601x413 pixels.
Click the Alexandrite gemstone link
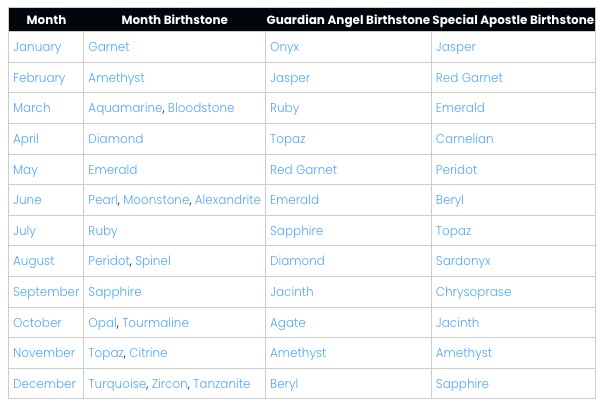[x=228, y=200]
